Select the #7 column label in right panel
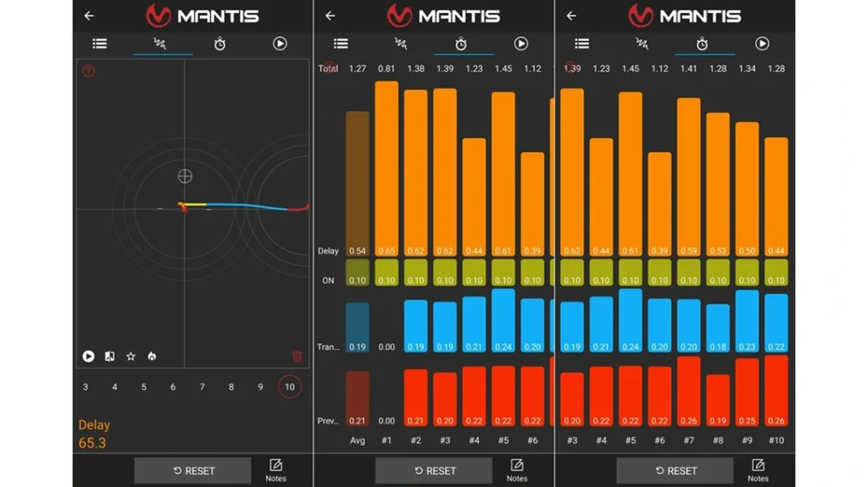This screenshot has height=487, width=868. pyautogui.click(x=688, y=440)
